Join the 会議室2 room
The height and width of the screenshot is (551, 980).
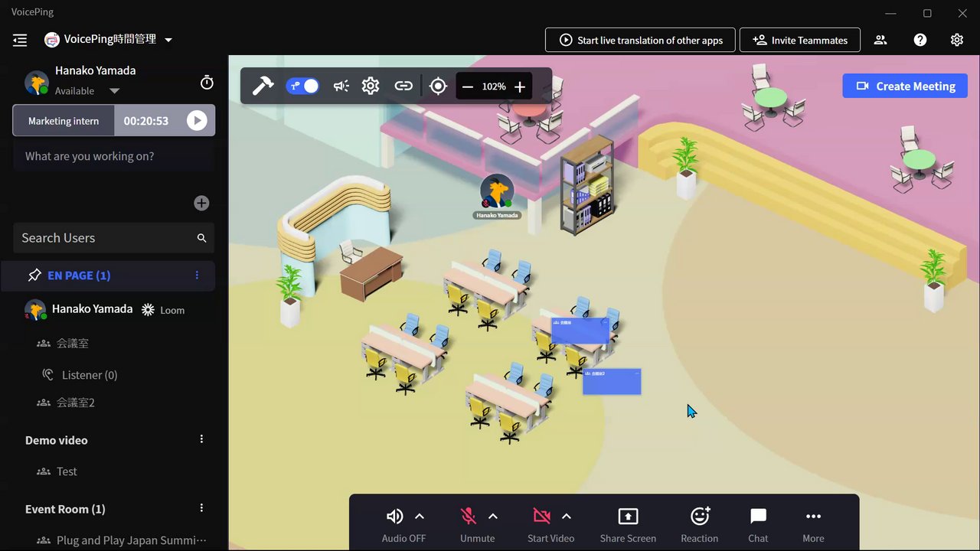point(76,403)
